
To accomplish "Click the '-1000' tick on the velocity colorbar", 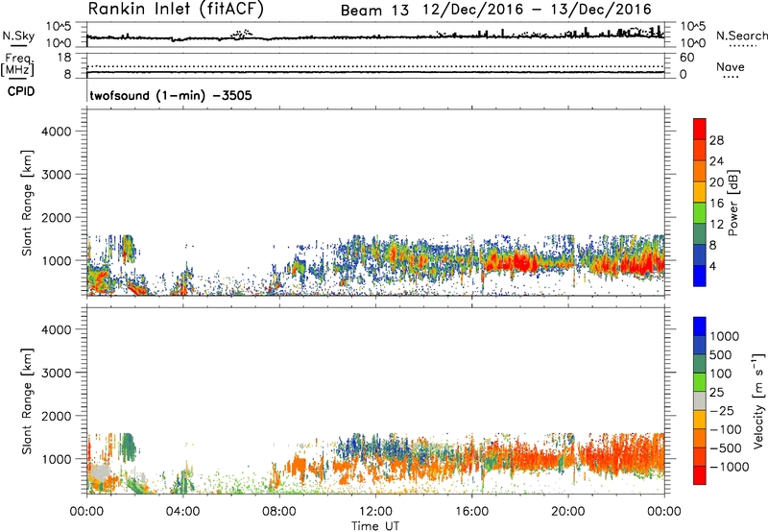I will coord(730,467).
